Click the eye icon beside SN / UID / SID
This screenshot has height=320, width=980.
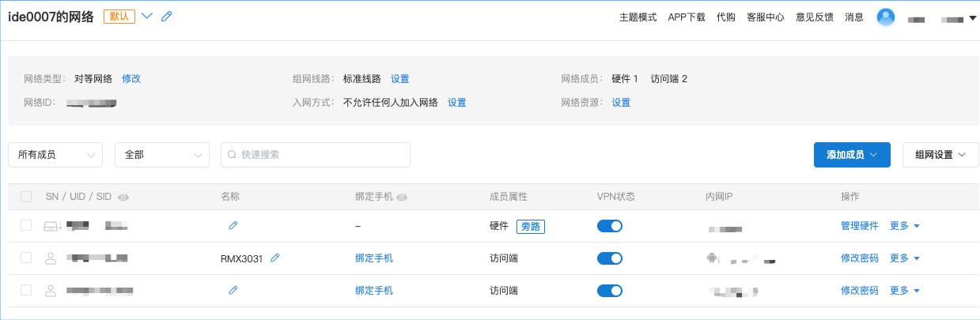point(123,197)
